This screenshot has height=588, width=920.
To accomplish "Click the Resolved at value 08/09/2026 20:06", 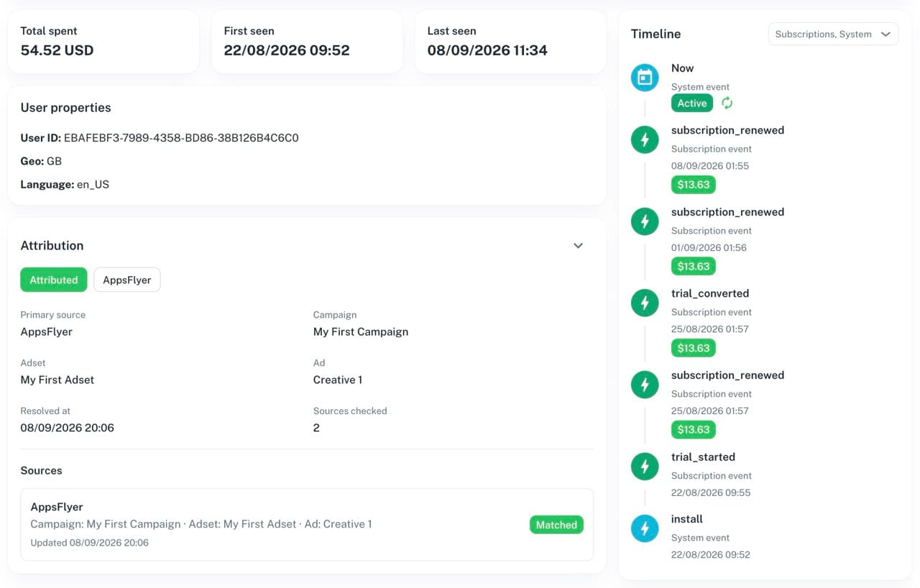I will (x=68, y=428).
